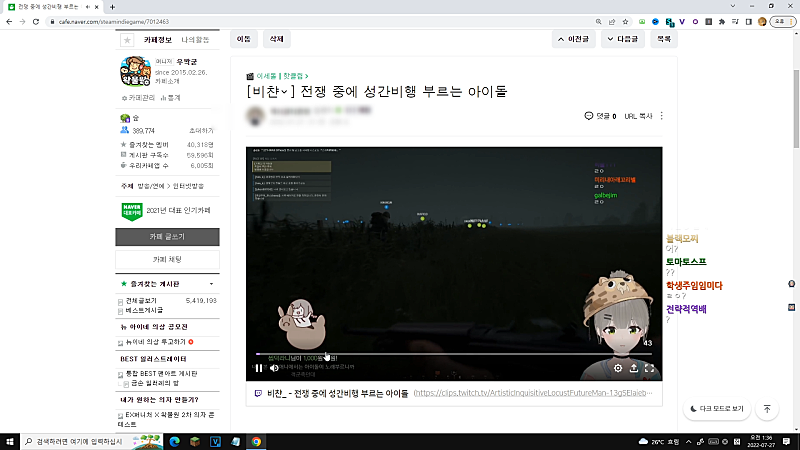
Task: Click the video share icon
Action: 634,368
